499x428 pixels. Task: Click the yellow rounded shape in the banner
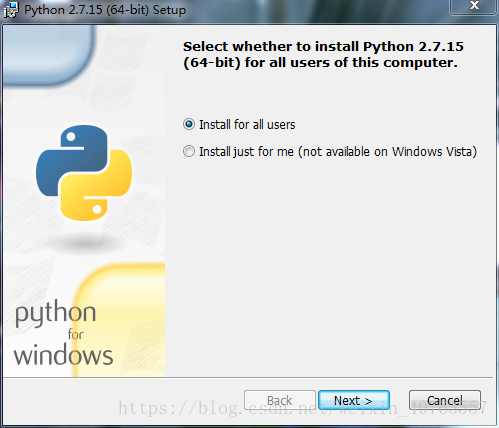(x=122, y=320)
